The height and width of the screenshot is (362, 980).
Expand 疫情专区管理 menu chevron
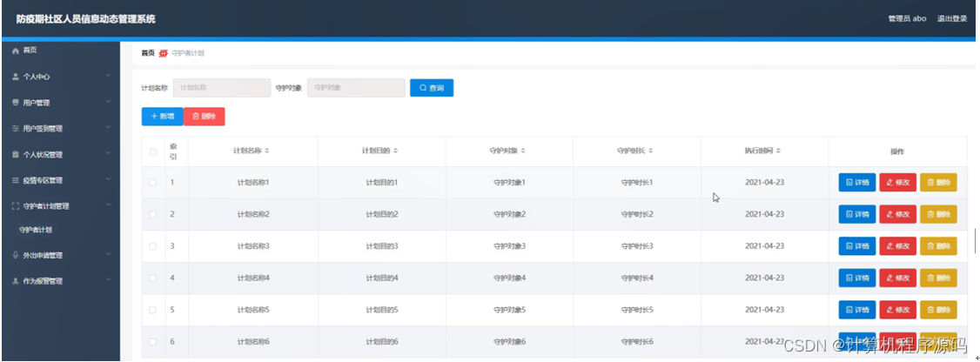(108, 180)
